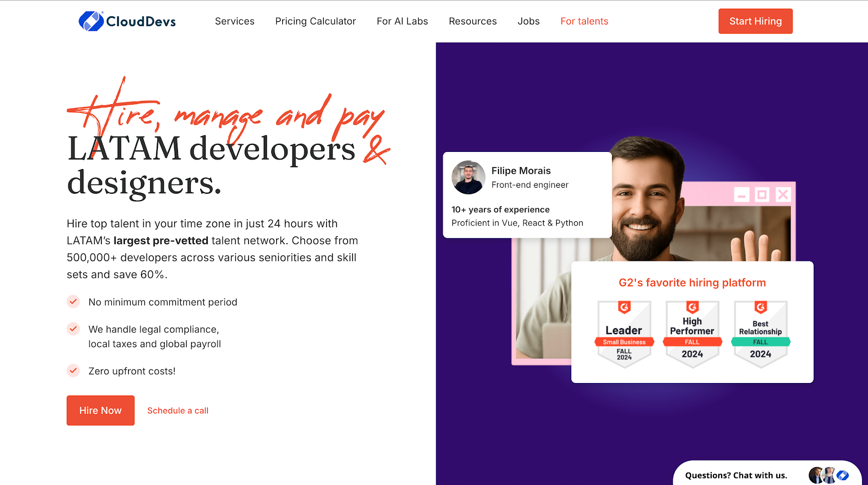Click the Leader Small Business G2 badge
Viewport: 868px width, 485px height.
[x=624, y=334]
